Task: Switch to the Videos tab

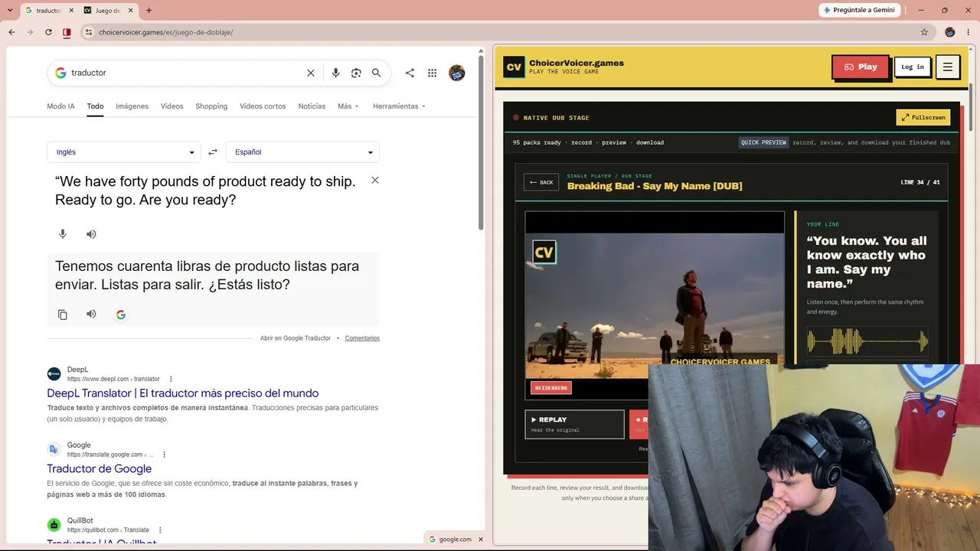Action: pos(171,106)
